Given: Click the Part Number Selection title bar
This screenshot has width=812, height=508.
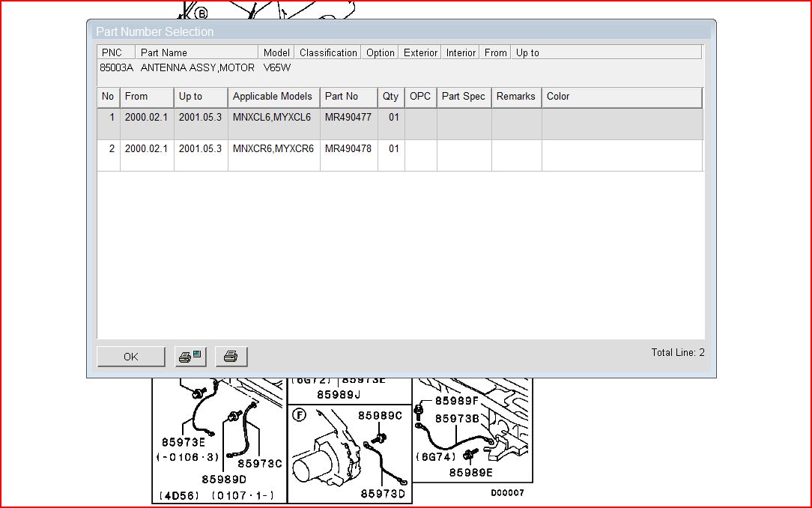Looking at the screenshot, I should (x=401, y=31).
